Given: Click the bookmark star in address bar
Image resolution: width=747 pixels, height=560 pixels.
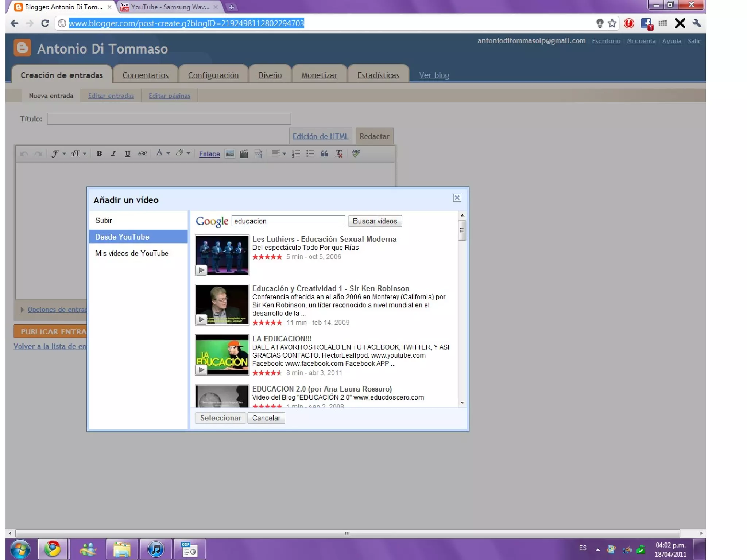Looking at the screenshot, I should [x=612, y=23].
